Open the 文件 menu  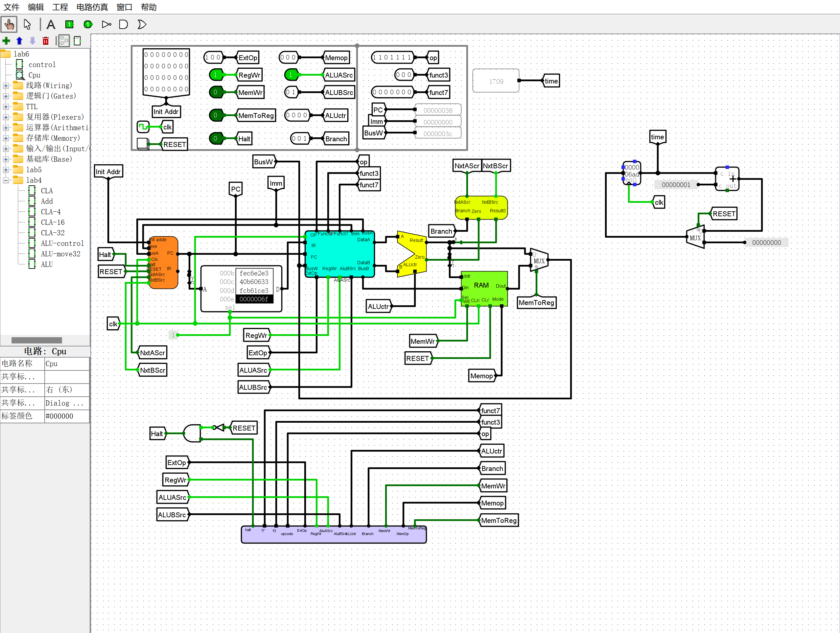pos(12,7)
